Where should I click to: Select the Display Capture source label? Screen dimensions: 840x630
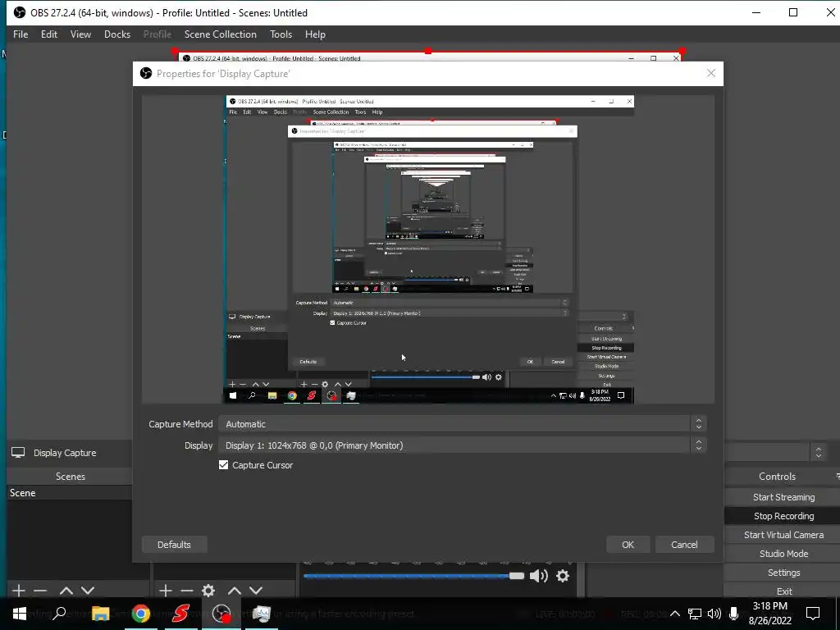[65, 453]
